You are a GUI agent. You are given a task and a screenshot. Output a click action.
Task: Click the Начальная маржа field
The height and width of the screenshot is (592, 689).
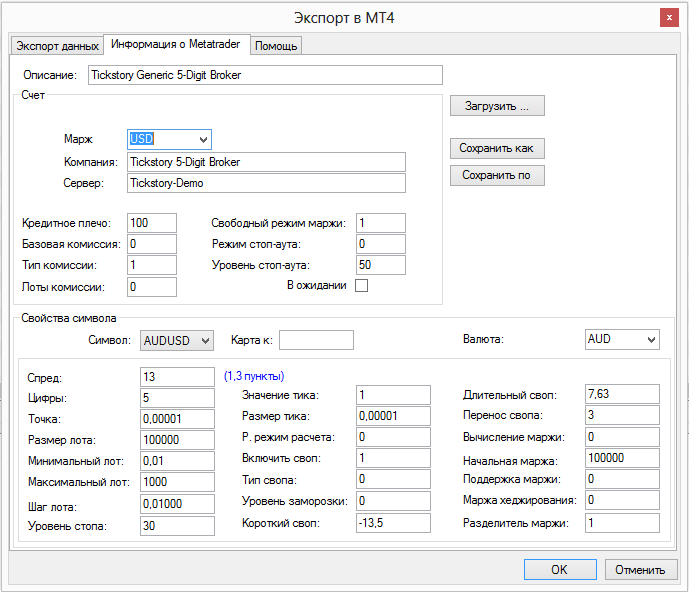coord(622,458)
